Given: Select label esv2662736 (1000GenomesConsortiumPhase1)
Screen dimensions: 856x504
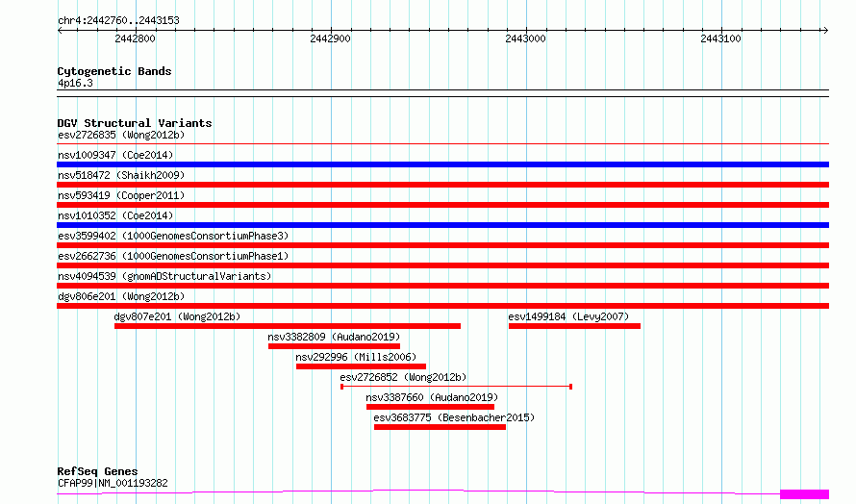Looking at the screenshot, I should tap(173, 256).
